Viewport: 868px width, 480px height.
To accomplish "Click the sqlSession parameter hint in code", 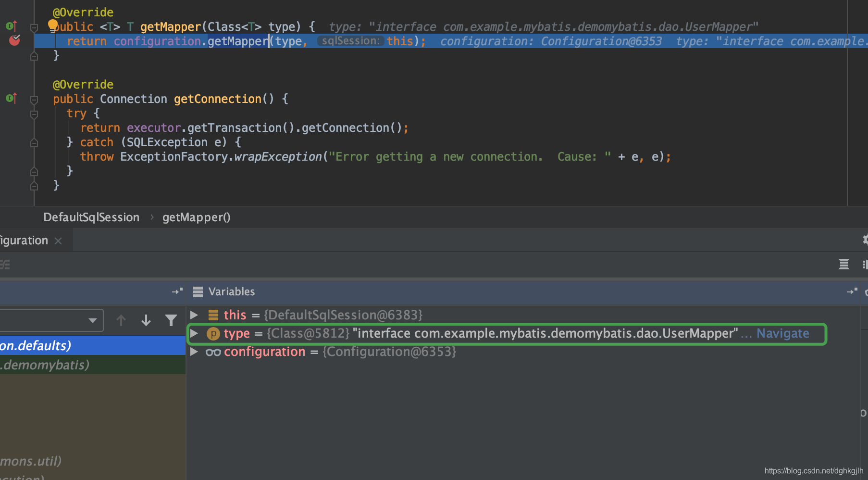I will tap(351, 41).
